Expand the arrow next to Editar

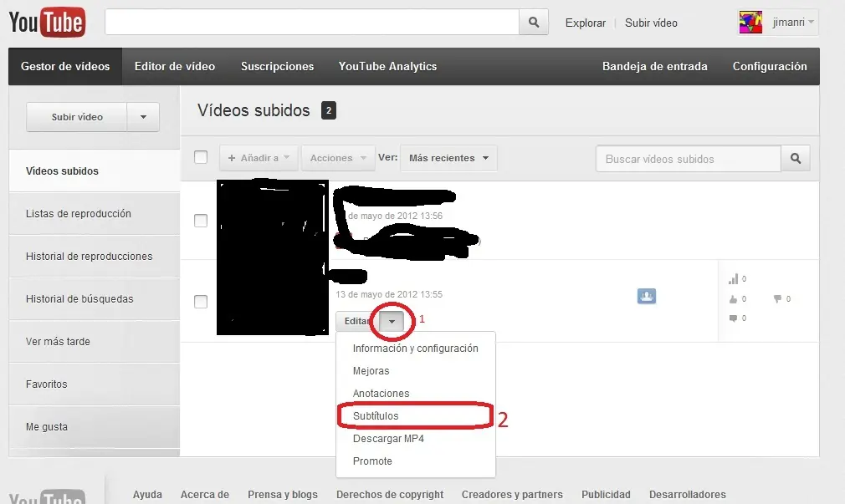pyautogui.click(x=392, y=322)
